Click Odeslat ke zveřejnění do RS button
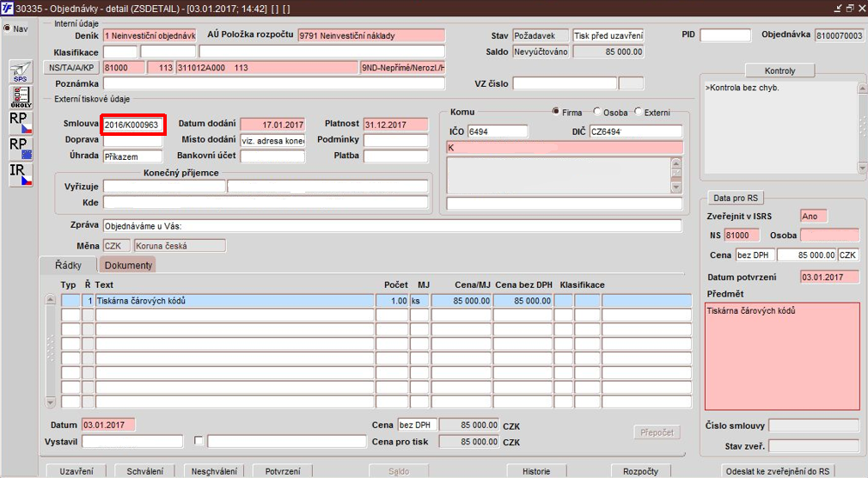868x478 pixels. coord(778,471)
